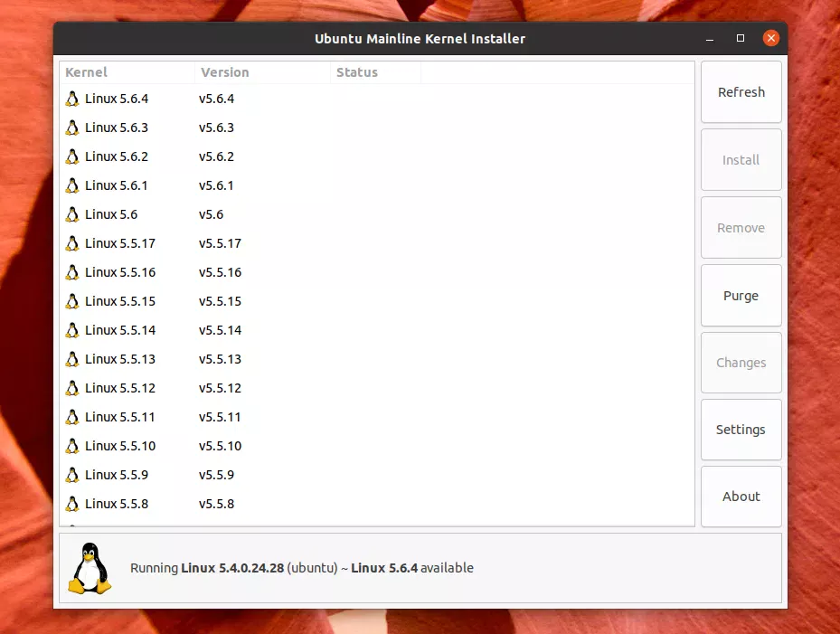This screenshot has height=634, width=840.
Task: Click version cell v5.5.12
Action: click(221, 388)
